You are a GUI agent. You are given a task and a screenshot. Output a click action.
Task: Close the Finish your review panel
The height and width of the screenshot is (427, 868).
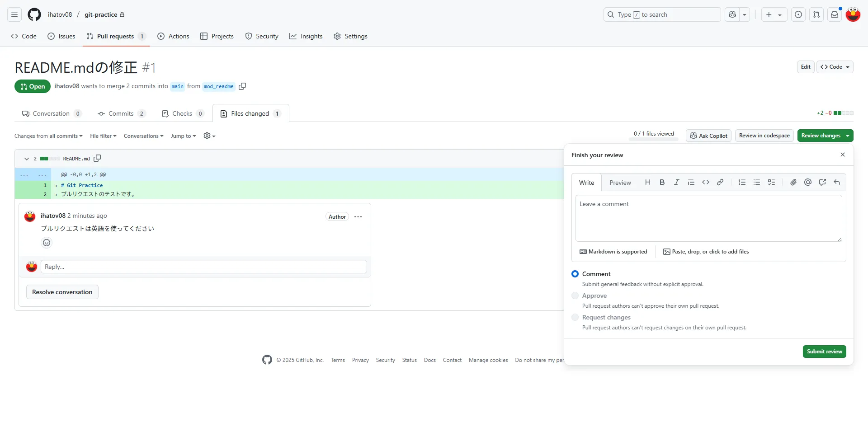pos(843,155)
